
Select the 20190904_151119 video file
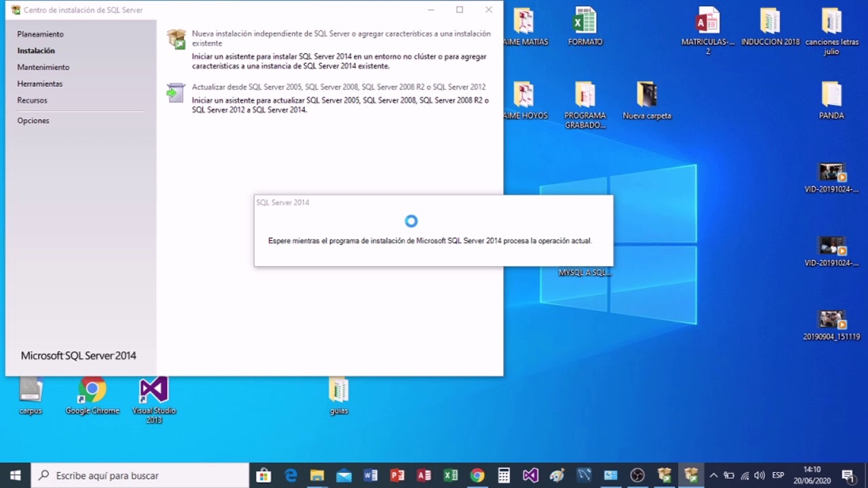[x=831, y=325]
